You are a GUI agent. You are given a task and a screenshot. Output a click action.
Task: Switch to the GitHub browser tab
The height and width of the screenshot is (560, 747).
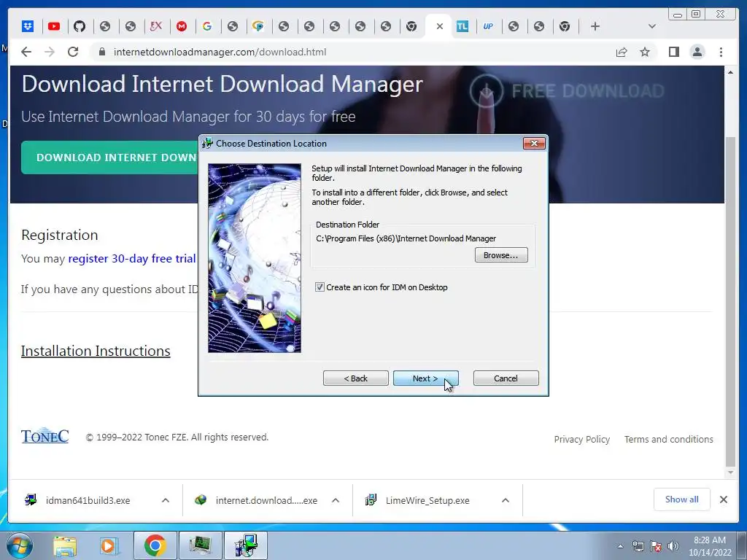point(80,26)
